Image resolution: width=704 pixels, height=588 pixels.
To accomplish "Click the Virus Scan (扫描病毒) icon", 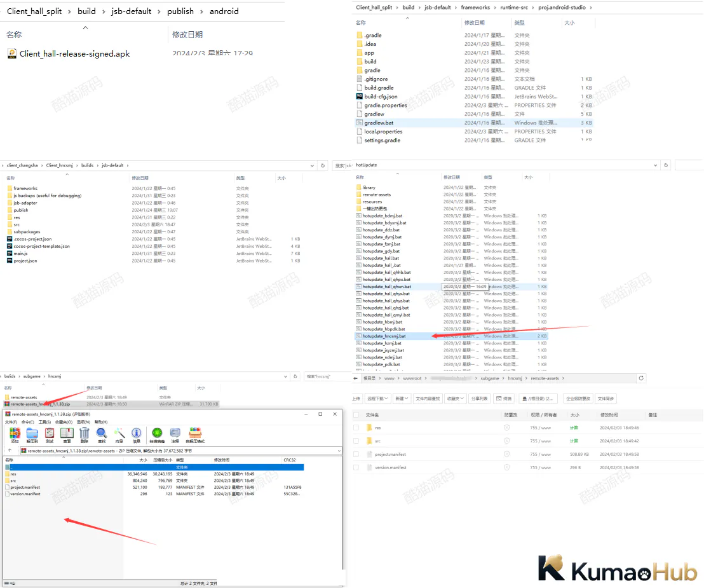I will coord(157,435).
